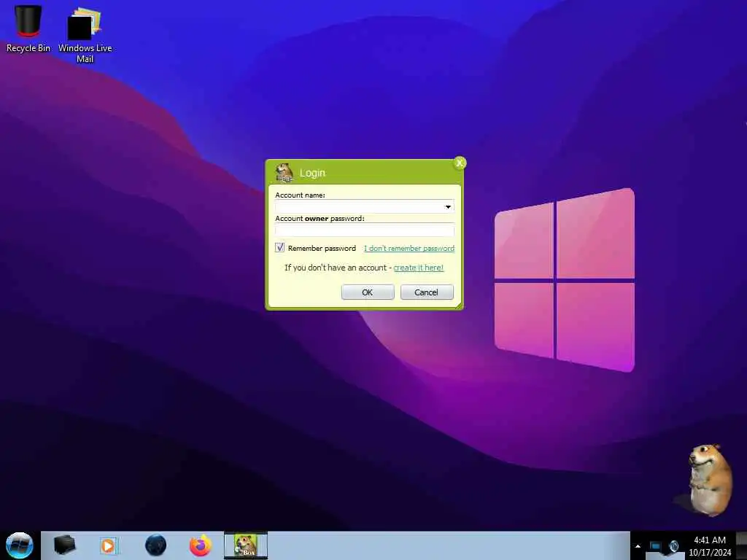This screenshot has height=560, width=747.
Task: Launch Firefox from the taskbar
Action: tap(201, 545)
